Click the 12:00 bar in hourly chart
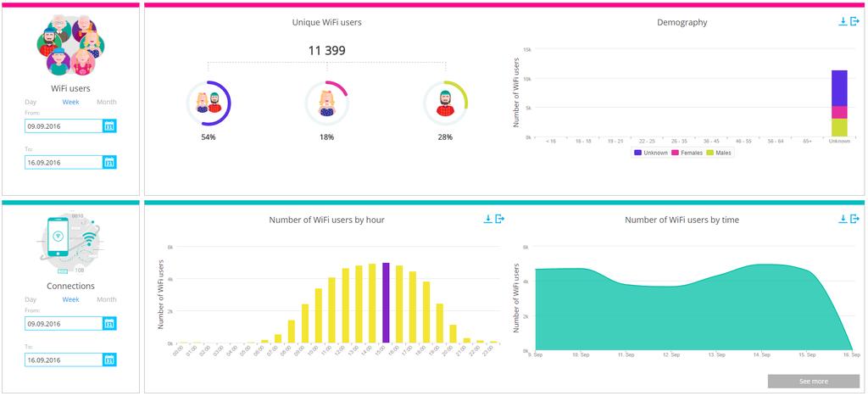 346,306
